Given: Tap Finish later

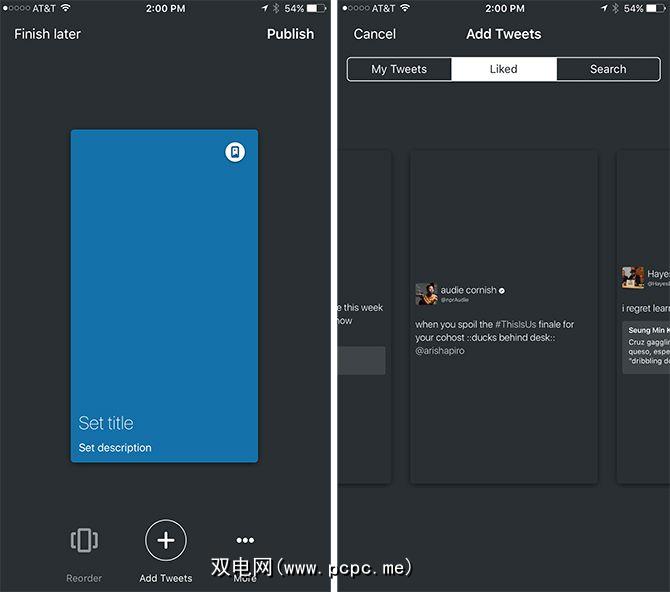Looking at the screenshot, I should coord(47,34).
